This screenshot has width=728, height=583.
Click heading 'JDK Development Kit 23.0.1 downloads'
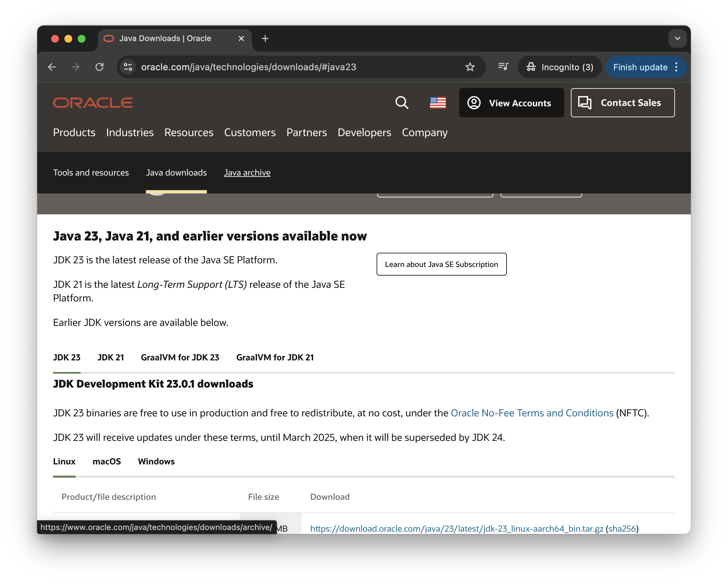pyautogui.click(x=153, y=384)
